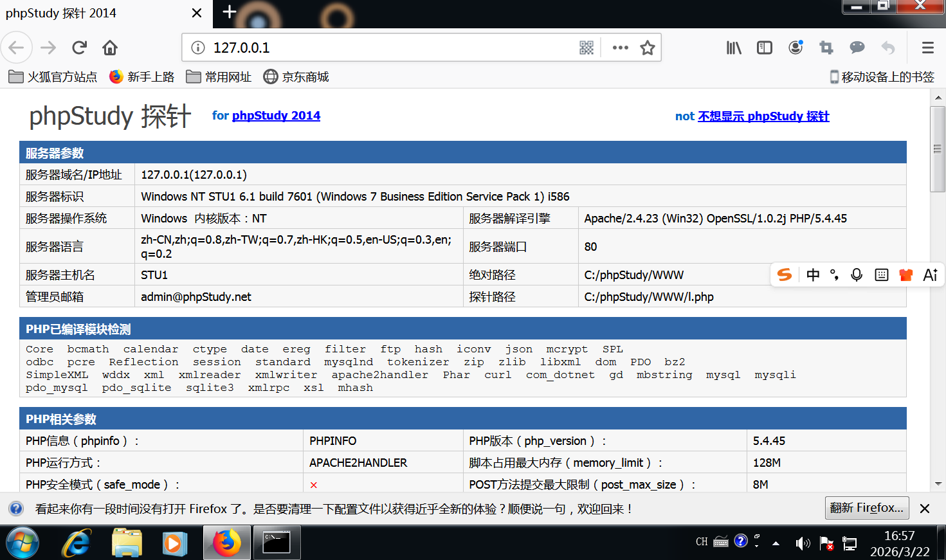The image size is (946, 560).
Task: Click the Apache/2.4.23 server engine value
Action: click(715, 219)
